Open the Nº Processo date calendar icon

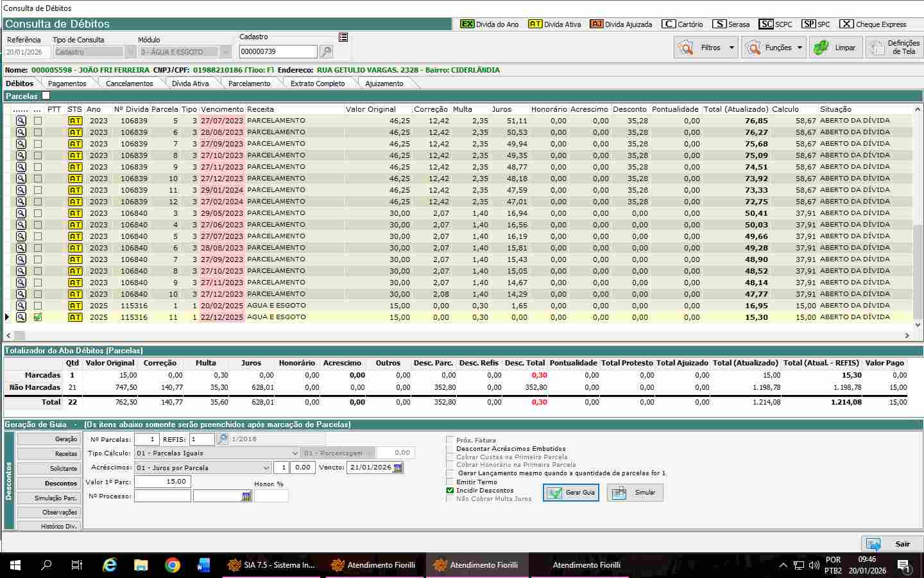click(246, 496)
